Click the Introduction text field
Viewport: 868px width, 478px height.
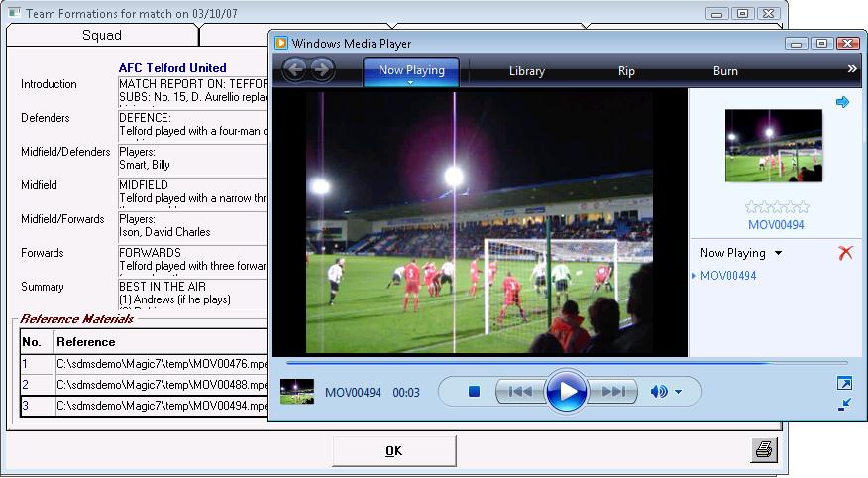pyautogui.click(x=192, y=91)
